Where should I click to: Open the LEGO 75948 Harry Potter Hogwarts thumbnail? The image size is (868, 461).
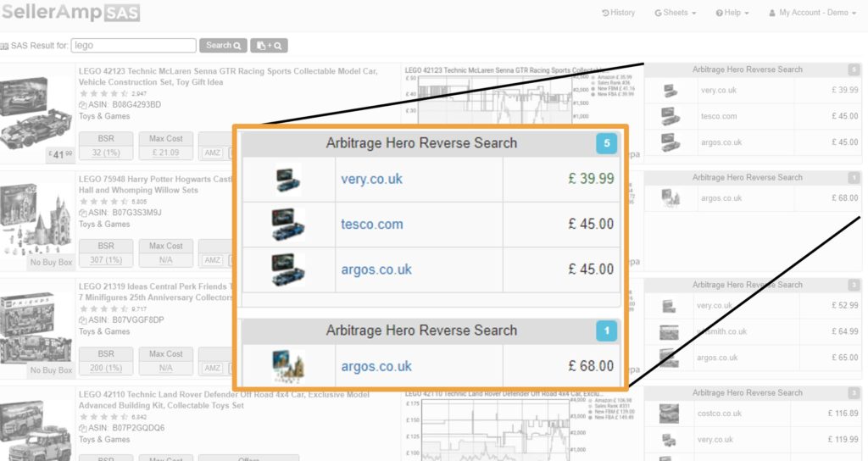[x=36, y=220]
